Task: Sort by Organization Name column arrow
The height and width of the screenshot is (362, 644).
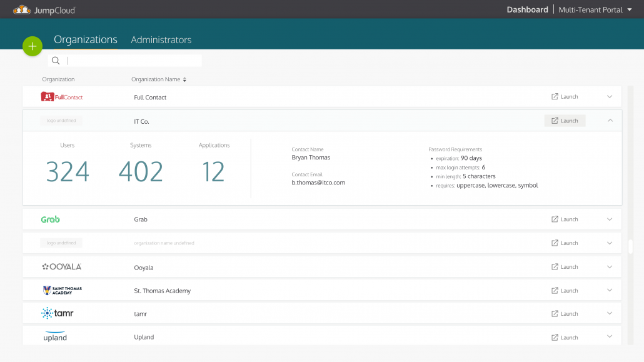Action: pos(184,80)
